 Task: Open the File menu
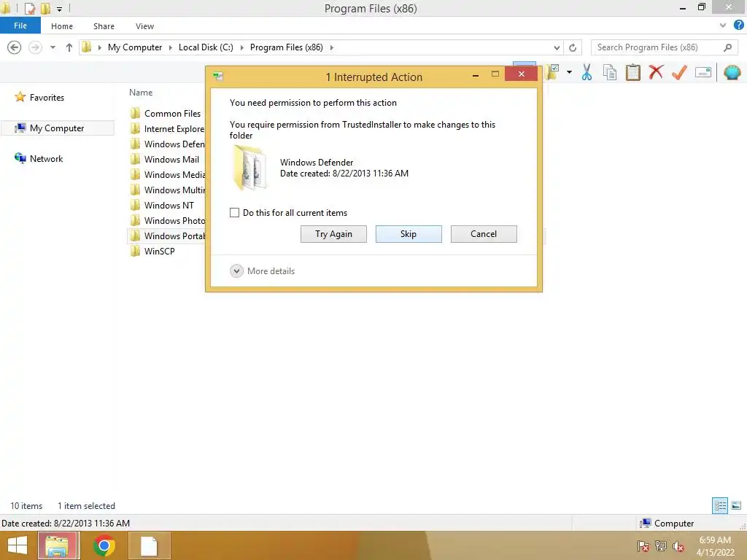click(x=20, y=26)
